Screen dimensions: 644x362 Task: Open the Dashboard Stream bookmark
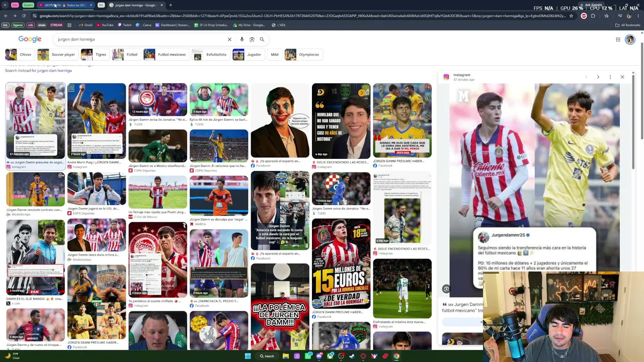coord(173,25)
